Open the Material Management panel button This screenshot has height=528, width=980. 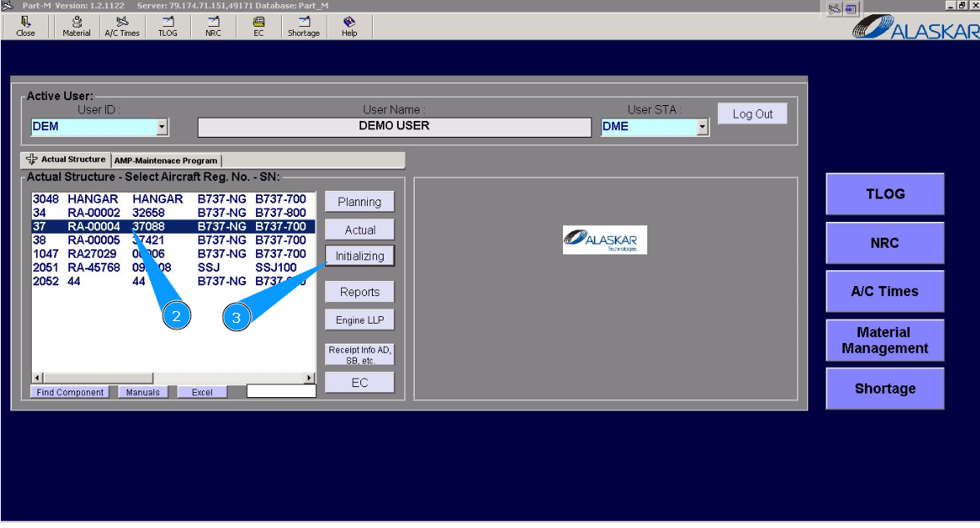[885, 340]
